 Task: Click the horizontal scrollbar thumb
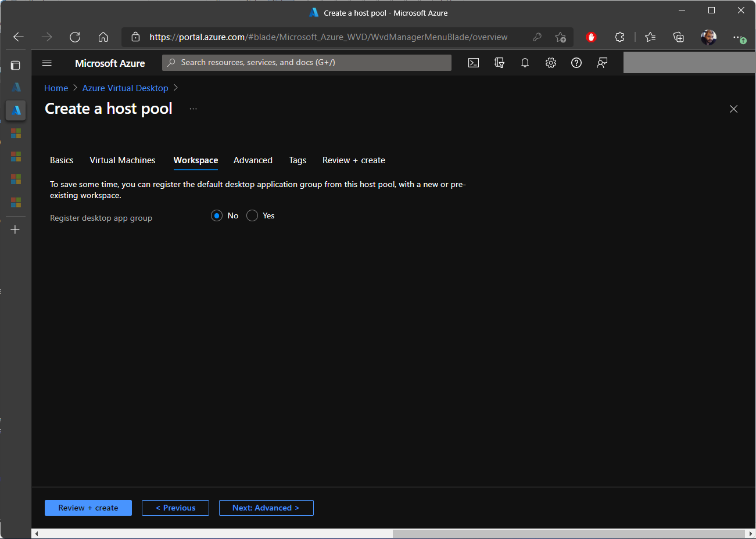click(x=569, y=534)
